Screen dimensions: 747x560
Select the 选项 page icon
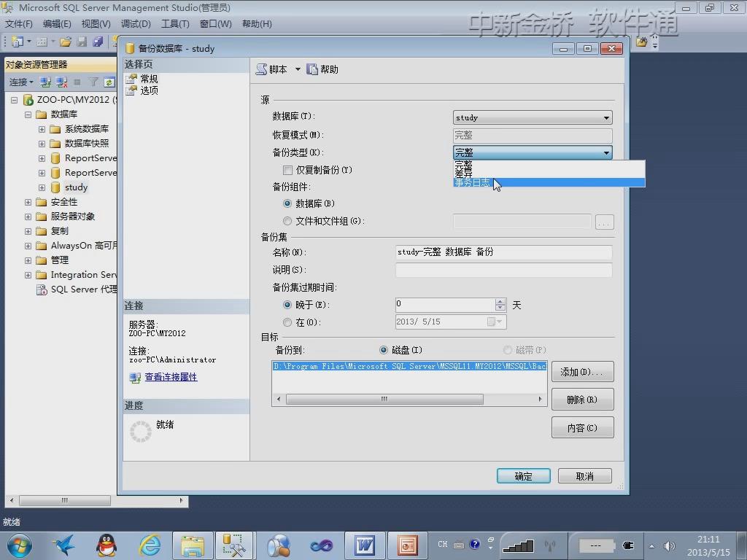coord(131,90)
